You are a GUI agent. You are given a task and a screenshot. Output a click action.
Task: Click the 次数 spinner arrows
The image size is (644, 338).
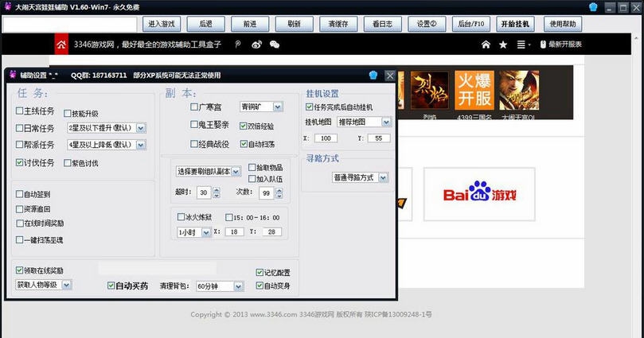(279, 192)
